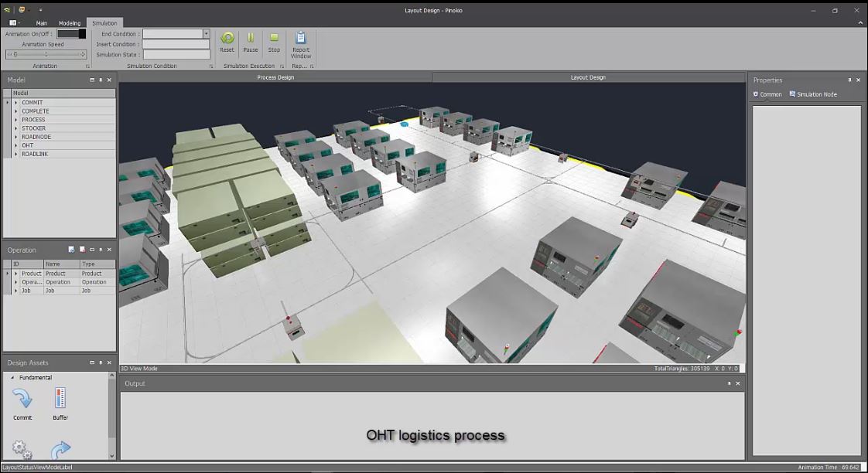Expand the OHT tree node
868x473 pixels.
[x=16, y=145]
